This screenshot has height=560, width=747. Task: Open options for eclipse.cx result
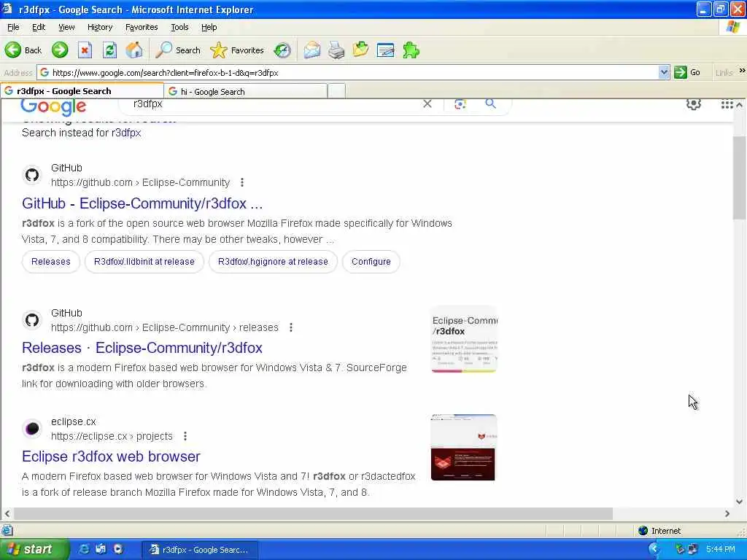pyautogui.click(x=185, y=436)
